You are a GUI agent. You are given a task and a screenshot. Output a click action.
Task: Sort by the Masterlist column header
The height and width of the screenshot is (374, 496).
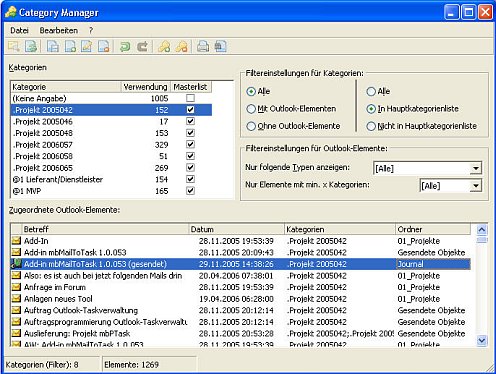(x=191, y=87)
